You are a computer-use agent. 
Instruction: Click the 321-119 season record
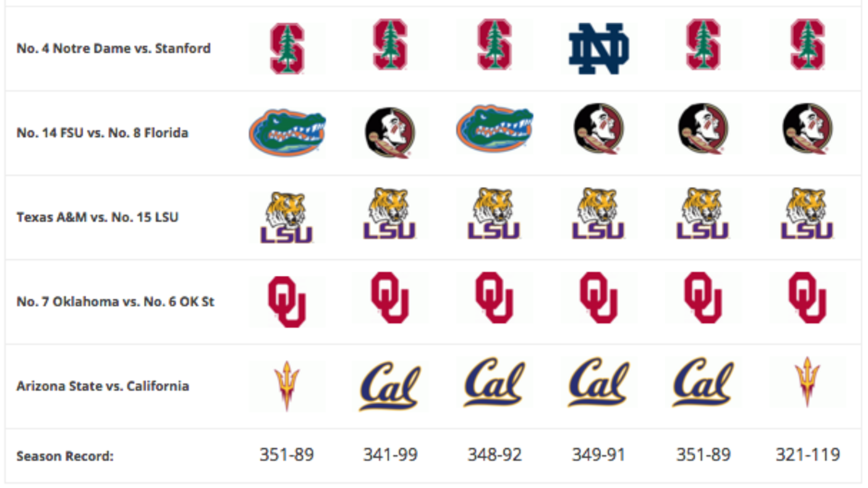(x=807, y=455)
